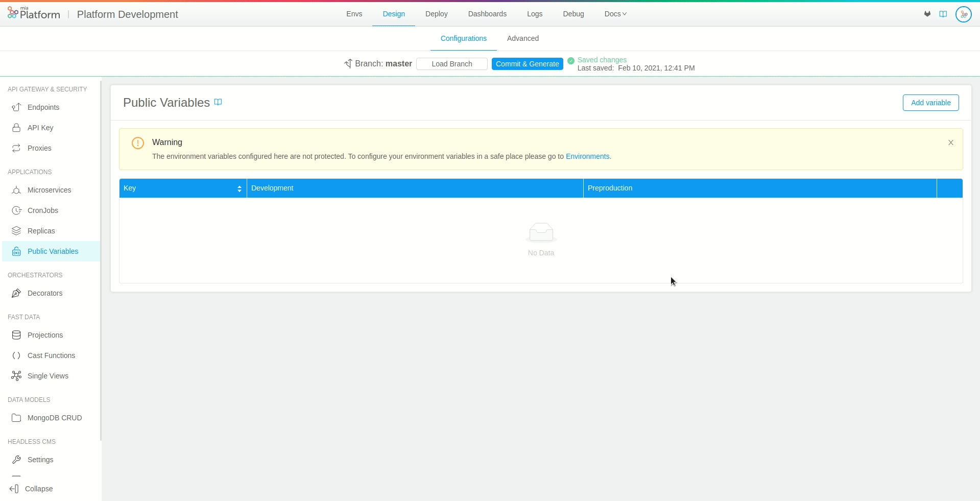Select the Replicas stack icon
980x501 pixels.
coord(16,230)
